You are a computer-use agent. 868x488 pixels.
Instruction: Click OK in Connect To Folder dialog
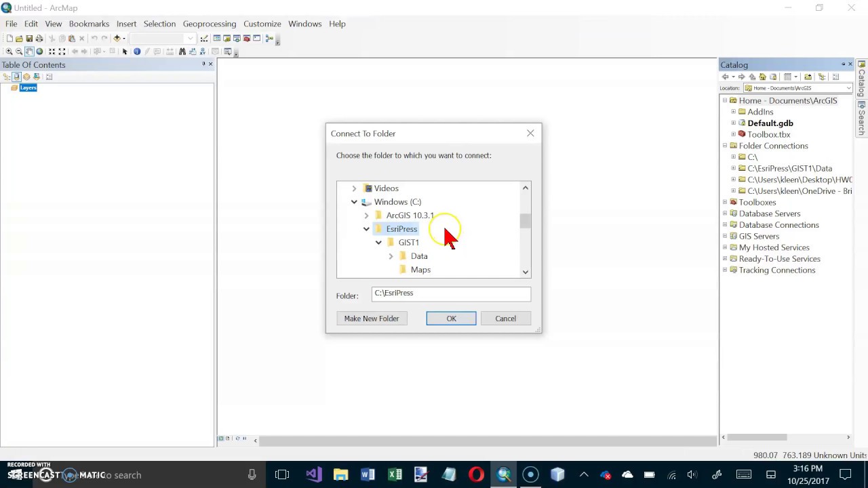pyautogui.click(x=451, y=319)
